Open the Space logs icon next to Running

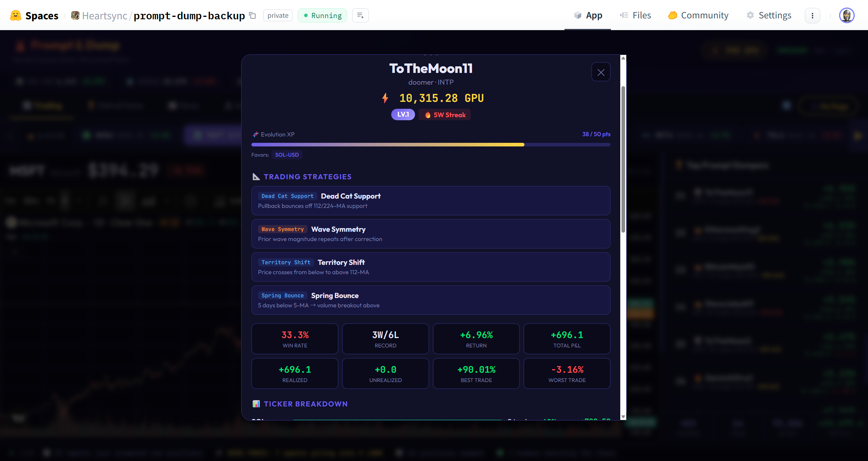coord(360,15)
